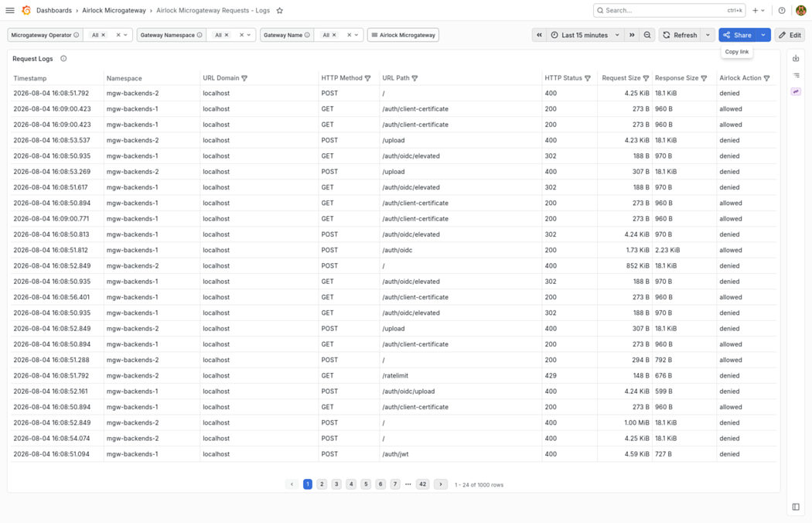Expand the Gateway Namespace dropdown
The width and height of the screenshot is (812, 523).
coord(249,36)
